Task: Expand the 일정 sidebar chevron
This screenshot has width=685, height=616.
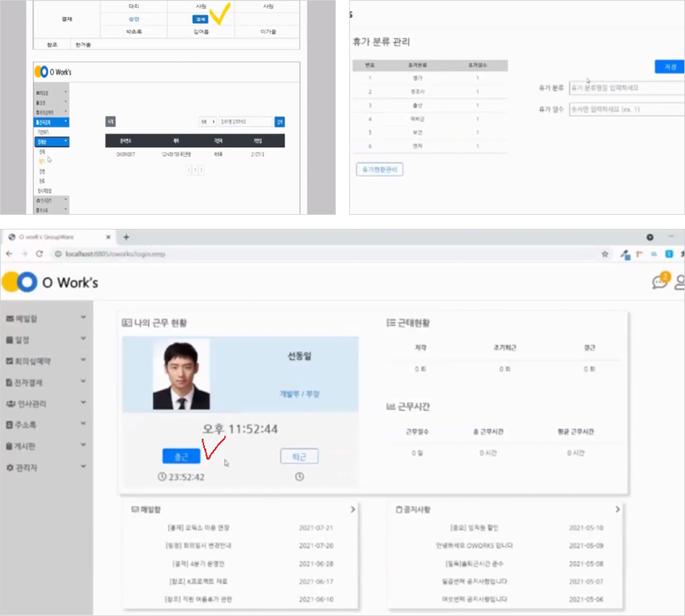Action: tap(83, 338)
